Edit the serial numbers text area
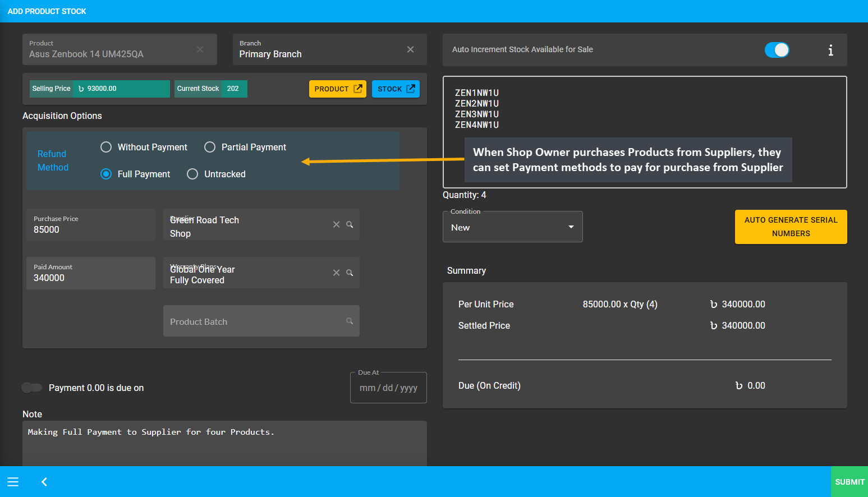 (x=645, y=132)
